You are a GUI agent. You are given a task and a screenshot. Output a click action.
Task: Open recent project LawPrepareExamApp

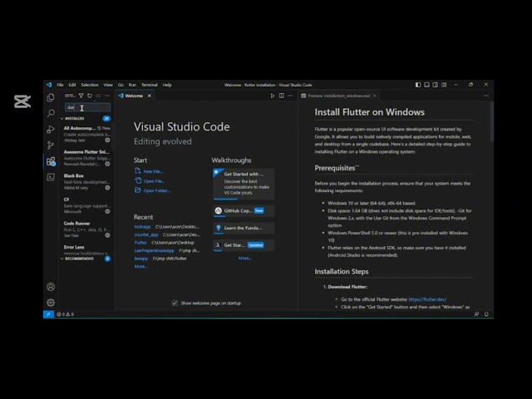(154, 250)
